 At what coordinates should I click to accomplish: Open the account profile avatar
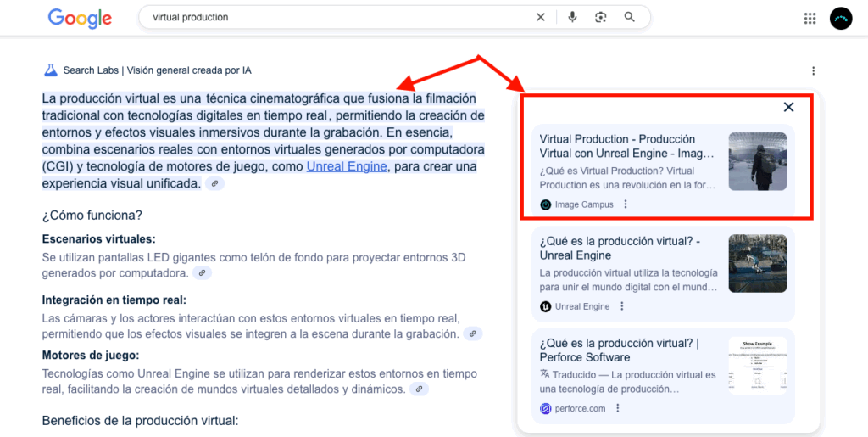841,19
